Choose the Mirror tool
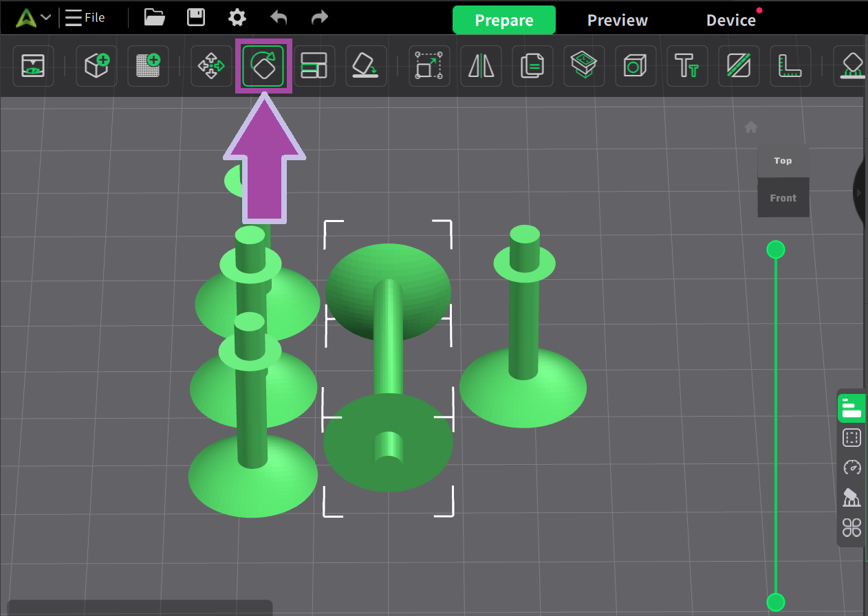868x616 pixels. pyautogui.click(x=481, y=66)
